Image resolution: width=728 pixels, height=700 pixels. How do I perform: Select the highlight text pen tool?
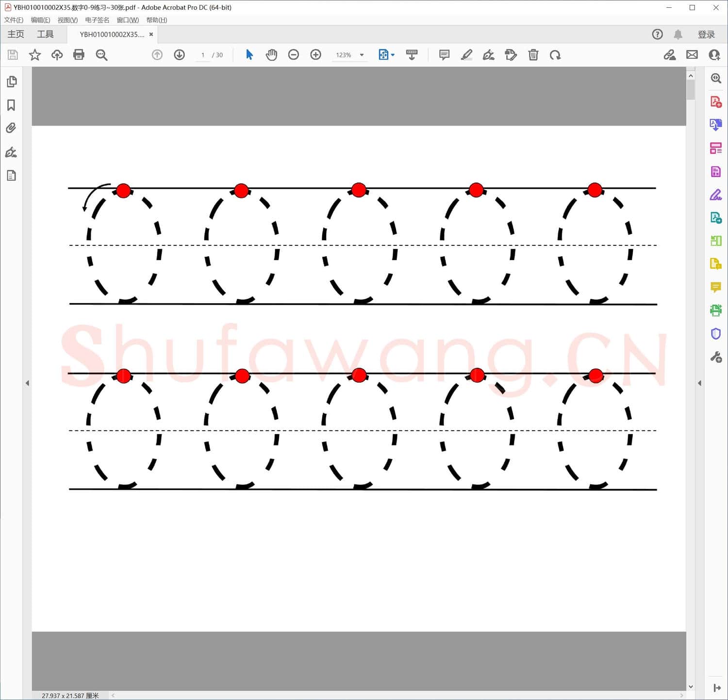point(466,55)
